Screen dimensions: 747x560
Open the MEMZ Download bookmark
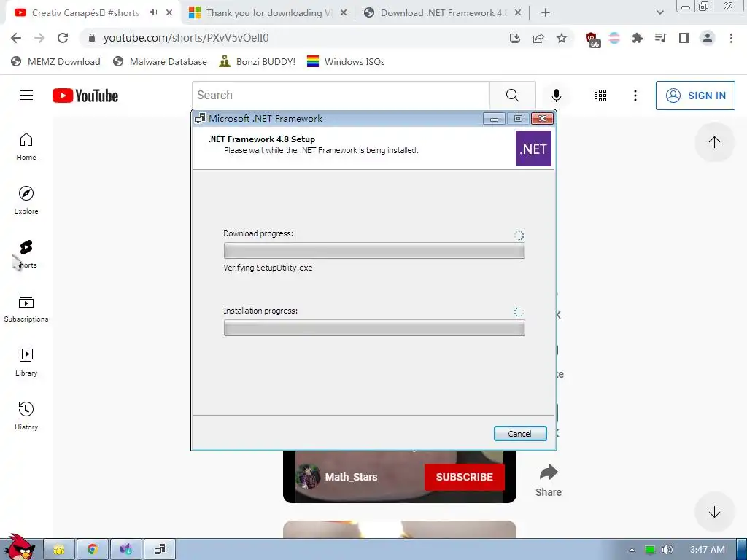point(55,62)
